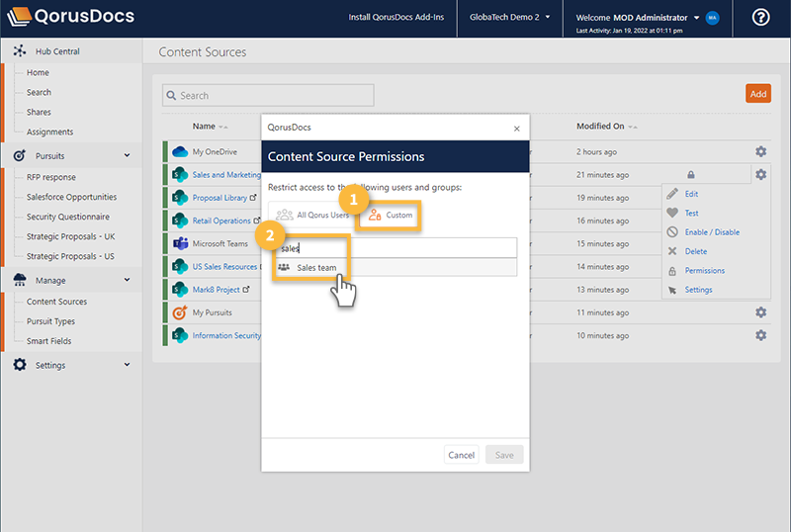
Task: Open RFP response in sidebar
Action: point(51,177)
